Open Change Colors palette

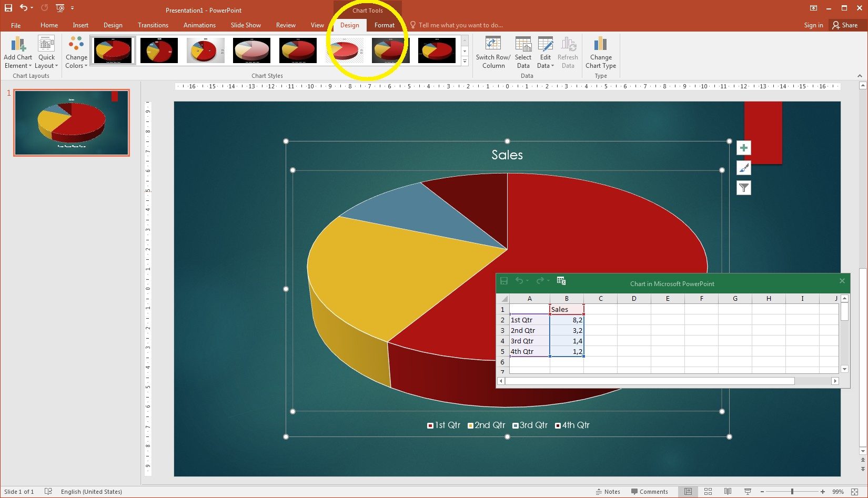click(x=76, y=53)
